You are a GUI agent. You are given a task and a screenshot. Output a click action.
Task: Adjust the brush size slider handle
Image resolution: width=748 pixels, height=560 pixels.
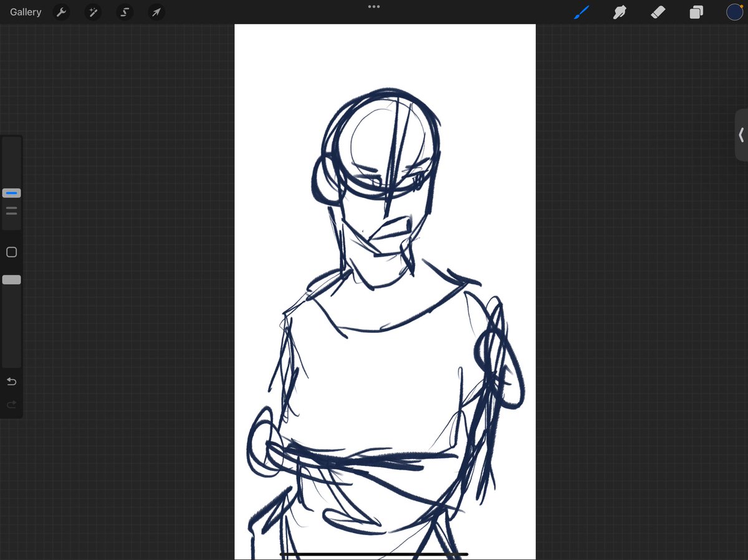point(11,193)
